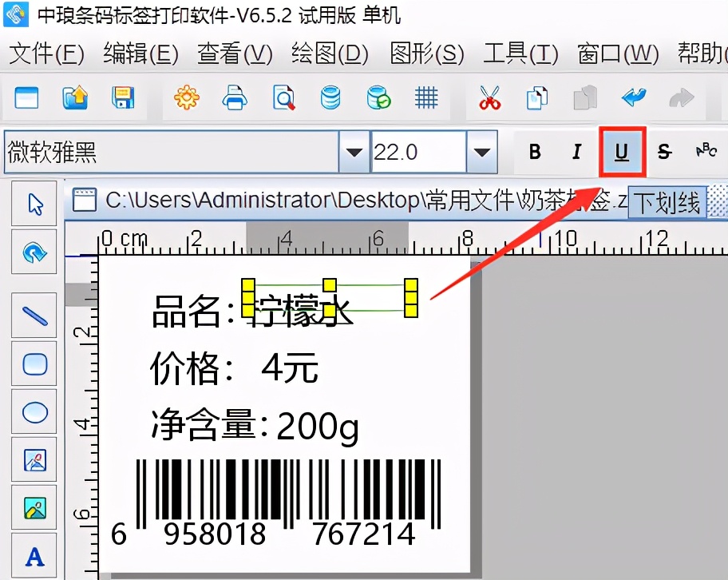
Task: Toggle bold formatting
Action: pyautogui.click(x=535, y=151)
